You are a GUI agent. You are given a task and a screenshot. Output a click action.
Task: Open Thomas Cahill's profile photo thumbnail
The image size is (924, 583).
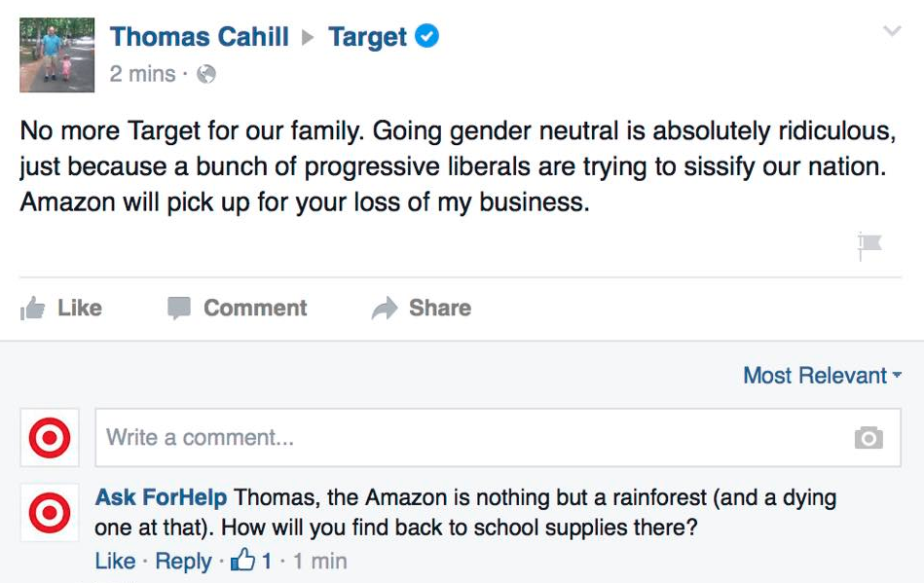tap(57, 55)
